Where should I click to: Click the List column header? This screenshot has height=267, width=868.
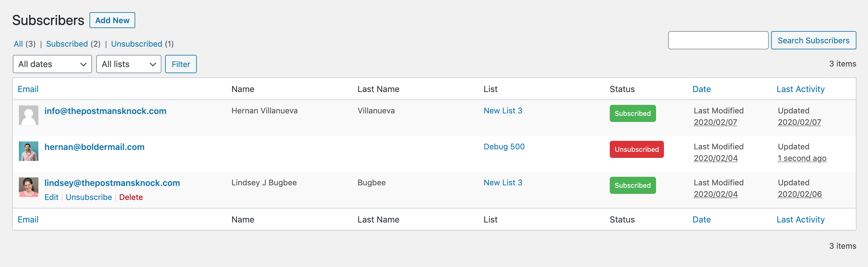tap(490, 89)
